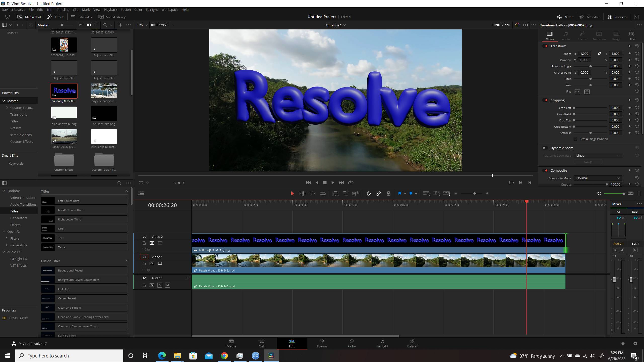
Task: Open the Edit Index panel
Action: click(x=81, y=17)
